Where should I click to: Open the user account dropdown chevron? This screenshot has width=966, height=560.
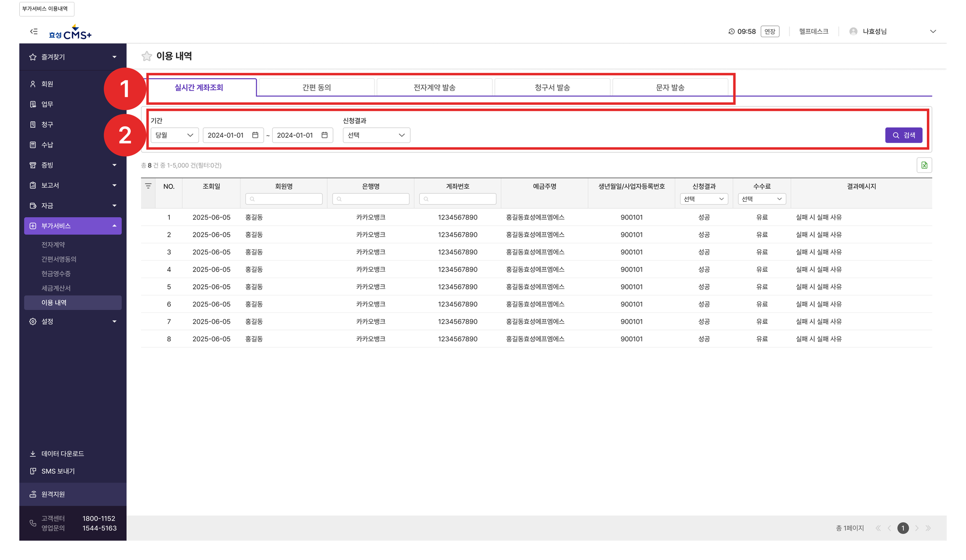click(933, 32)
